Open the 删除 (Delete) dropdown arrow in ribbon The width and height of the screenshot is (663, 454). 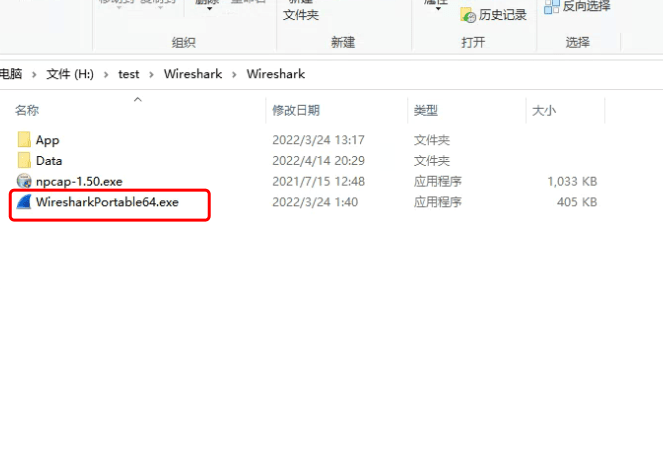point(209,8)
